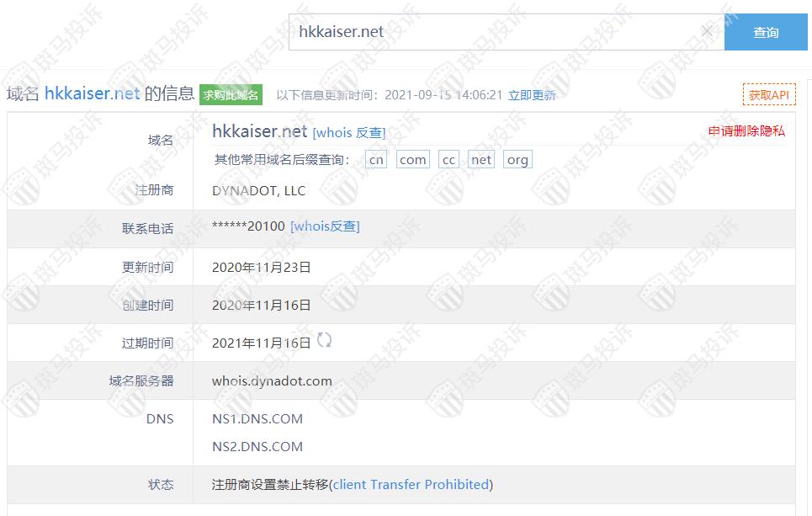Click the whois.dynadot.com server text

tap(272, 380)
